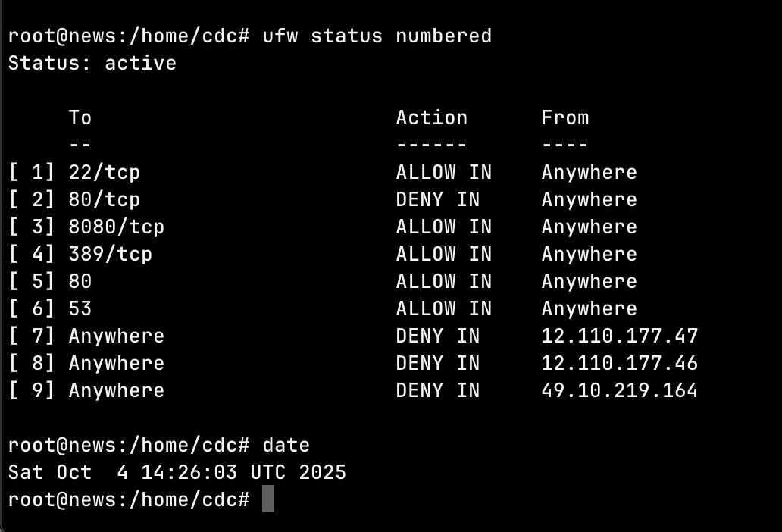Click the IP address 49.10.219.164
Viewport: 782px width, 532px height.
click(619, 390)
